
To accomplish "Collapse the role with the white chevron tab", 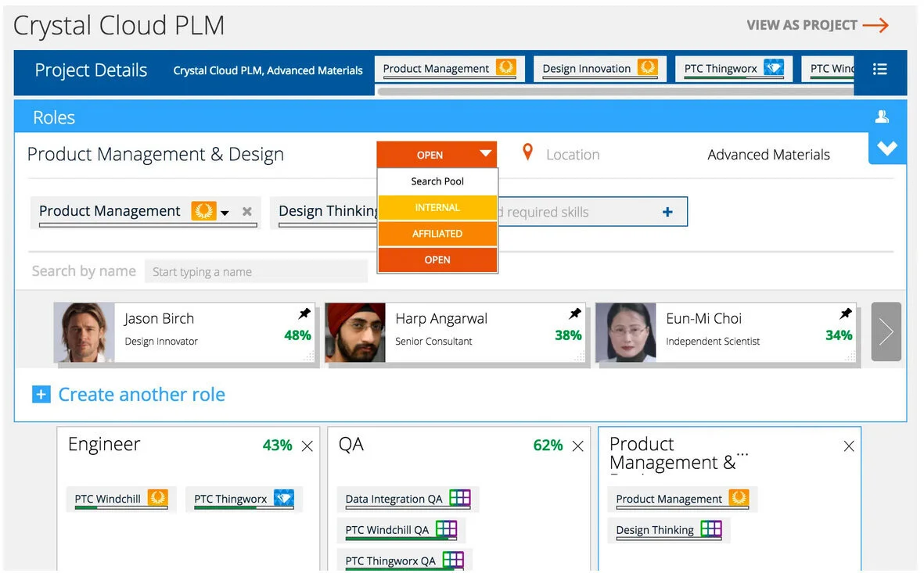I will tap(887, 149).
